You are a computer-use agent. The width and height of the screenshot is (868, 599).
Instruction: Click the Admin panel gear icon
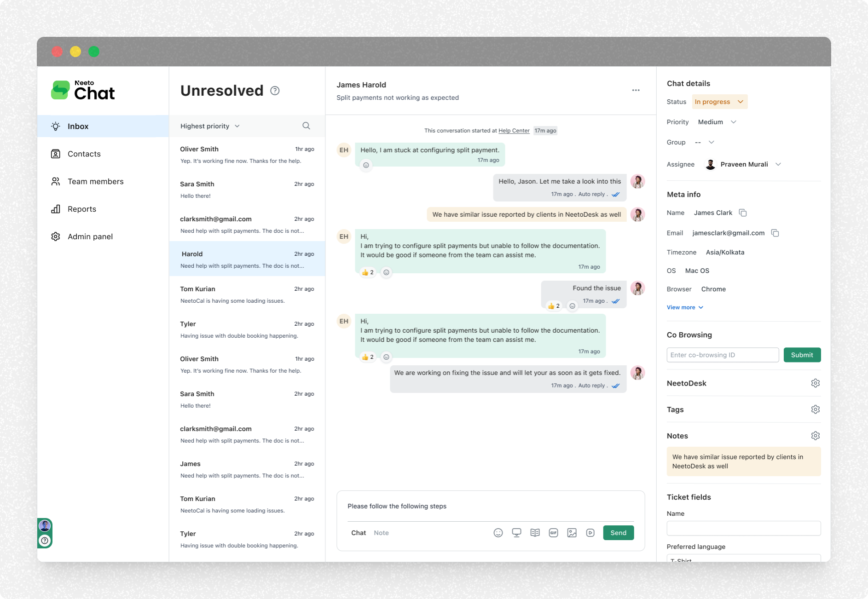[x=56, y=236]
